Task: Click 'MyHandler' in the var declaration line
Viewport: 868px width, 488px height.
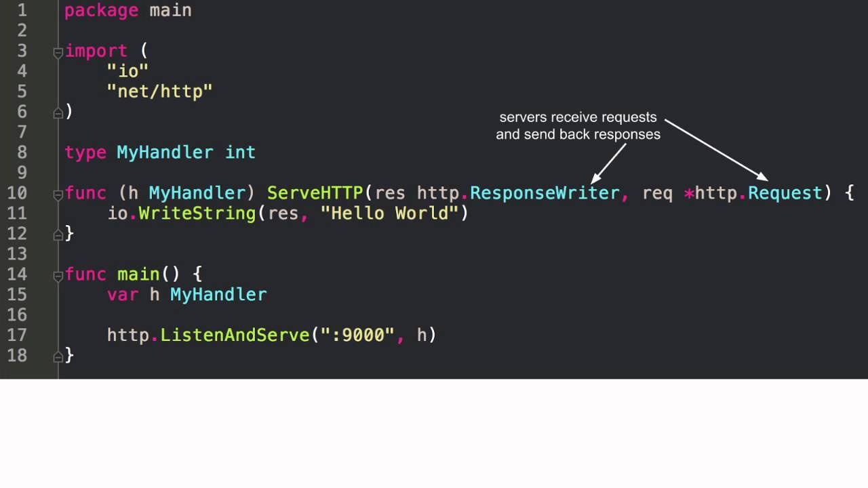Action: click(218, 295)
